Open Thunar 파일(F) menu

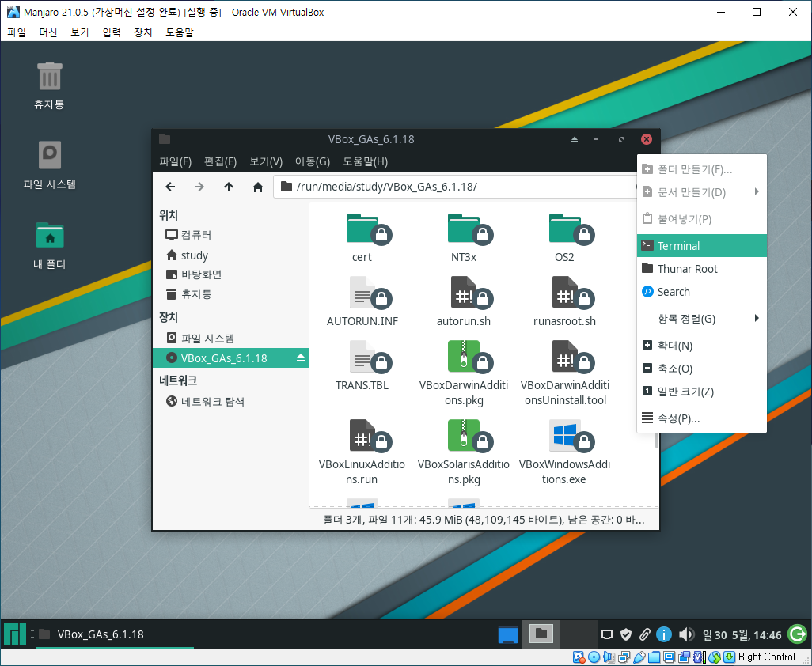click(176, 161)
